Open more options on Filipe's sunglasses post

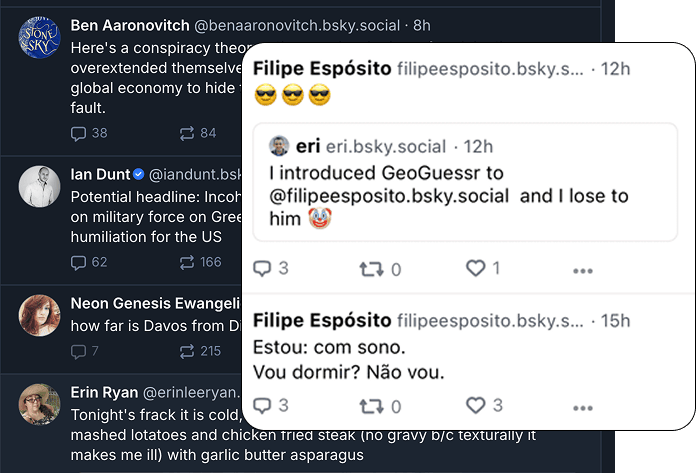(583, 270)
